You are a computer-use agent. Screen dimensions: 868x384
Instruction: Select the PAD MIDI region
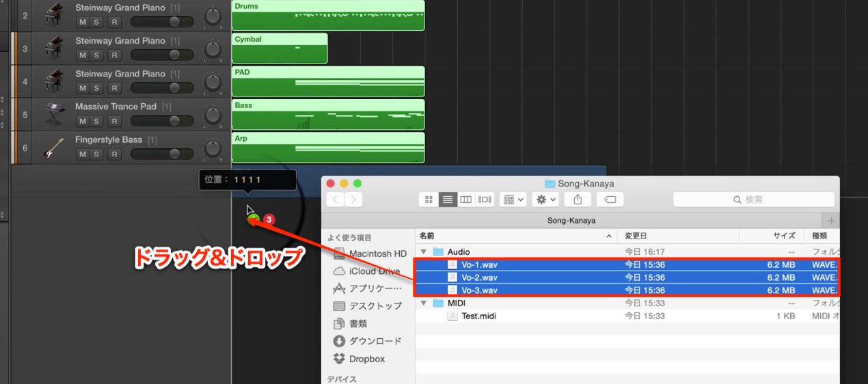tap(328, 81)
